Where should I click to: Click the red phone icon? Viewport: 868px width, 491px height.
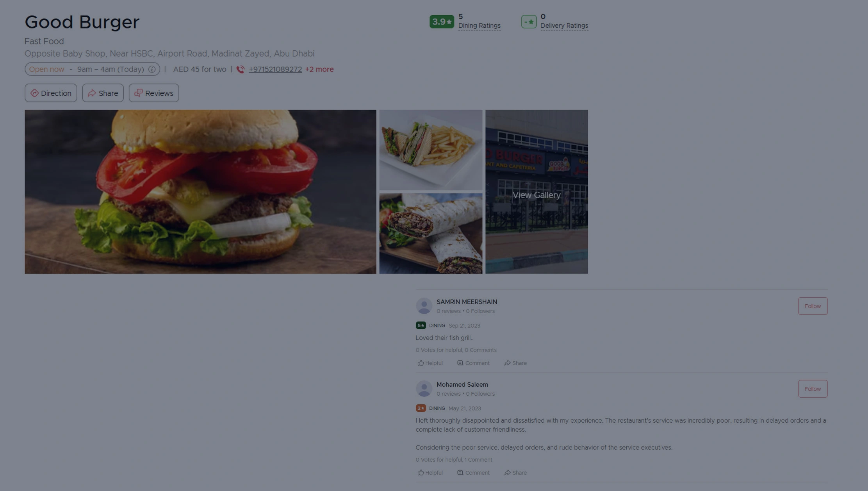(241, 69)
